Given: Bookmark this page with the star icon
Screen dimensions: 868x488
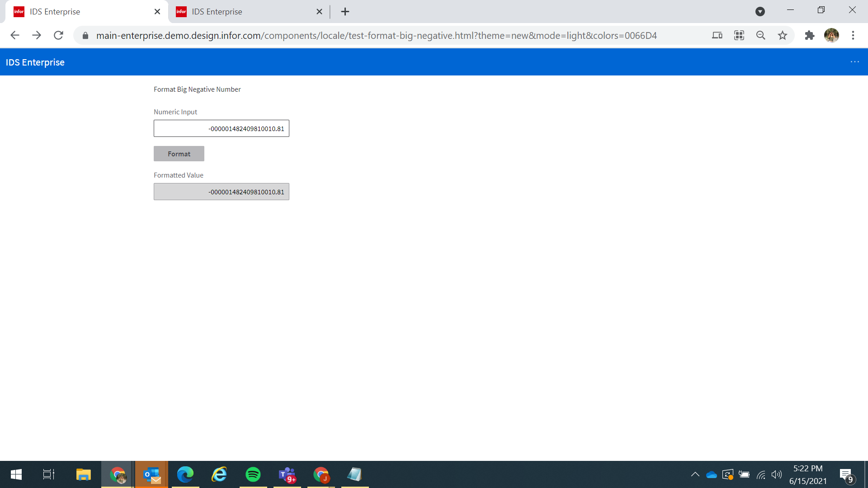Looking at the screenshot, I should 783,35.
